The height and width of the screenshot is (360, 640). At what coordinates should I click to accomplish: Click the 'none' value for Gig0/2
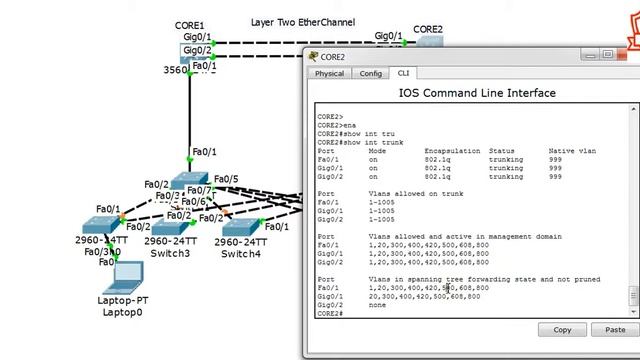point(377,305)
